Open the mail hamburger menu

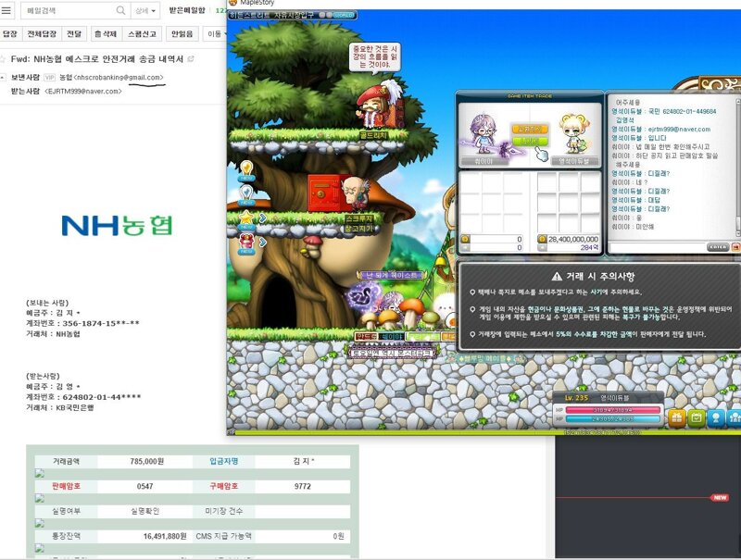(6, 10)
